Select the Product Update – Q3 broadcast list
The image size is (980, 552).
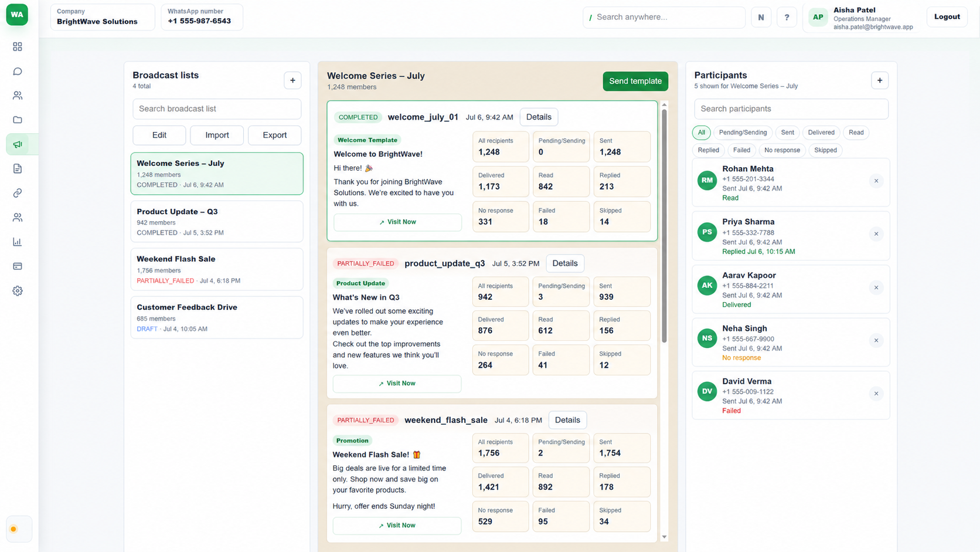217,222
